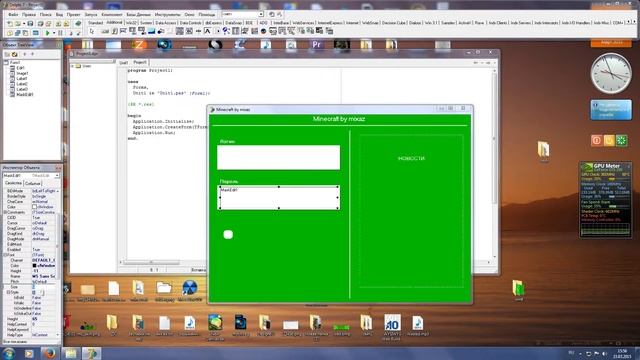Screen dimensions: 640x360
Task: Click Remove file from project icon
Action: (x=66, y=24)
